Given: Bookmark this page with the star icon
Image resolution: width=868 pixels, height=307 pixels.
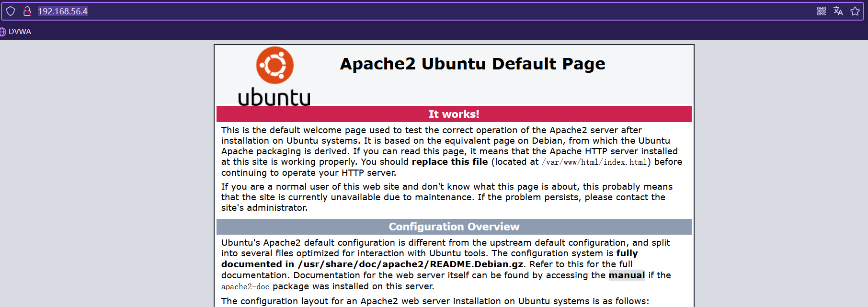Looking at the screenshot, I should [855, 11].
